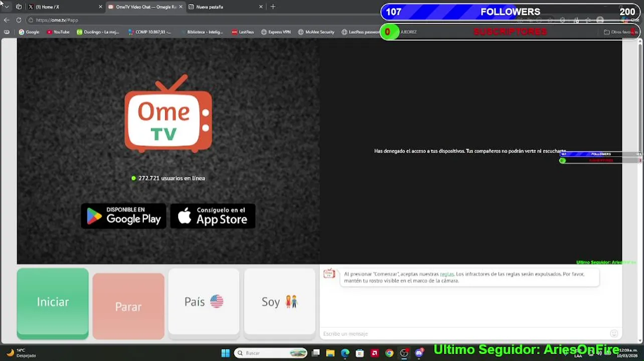Open the McAfee Security bookmark

(316, 32)
